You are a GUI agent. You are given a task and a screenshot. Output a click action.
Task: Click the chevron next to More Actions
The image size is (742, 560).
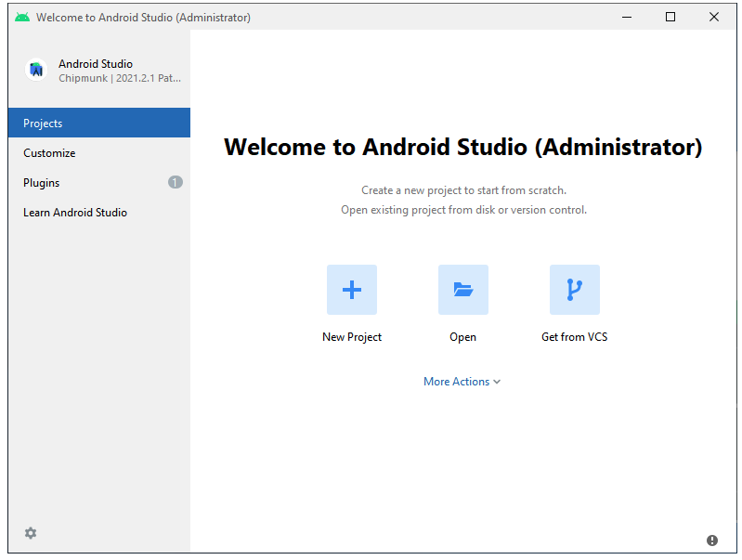(x=498, y=382)
